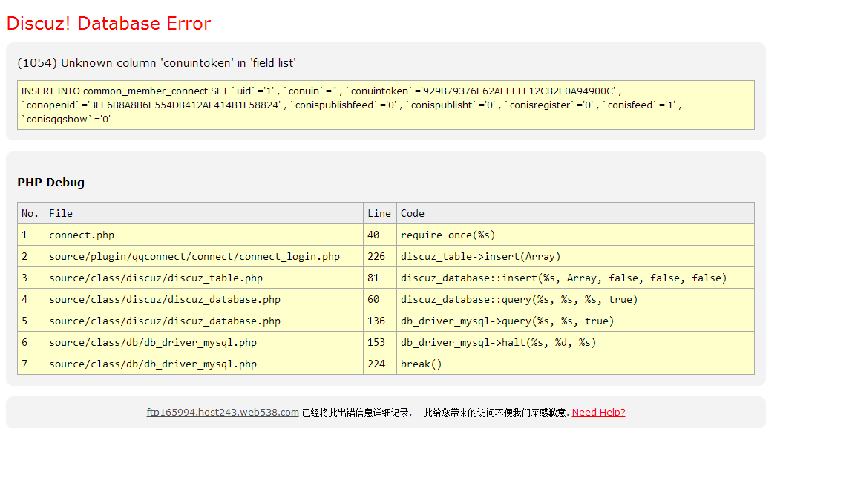855x504 pixels.
Task: Click the Code column header
Action: tap(575, 213)
